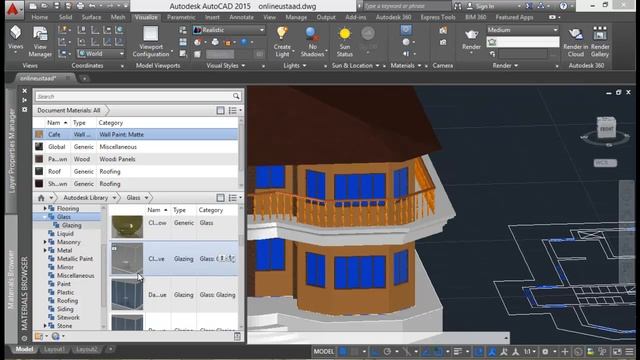The height and width of the screenshot is (360, 640).
Task: Switch to the Mesh ribbon tab
Action: point(118,17)
